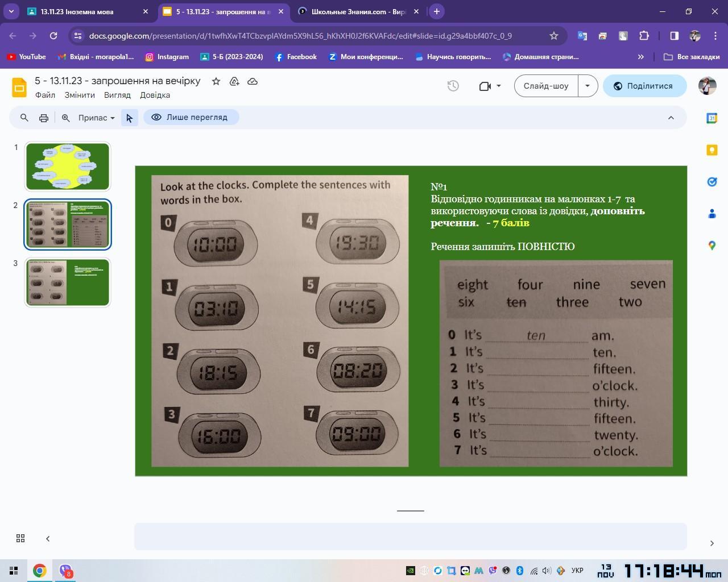The height and width of the screenshot is (582, 728).
Task: Start a Meet call camera icon
Action: tap(485, 86)
